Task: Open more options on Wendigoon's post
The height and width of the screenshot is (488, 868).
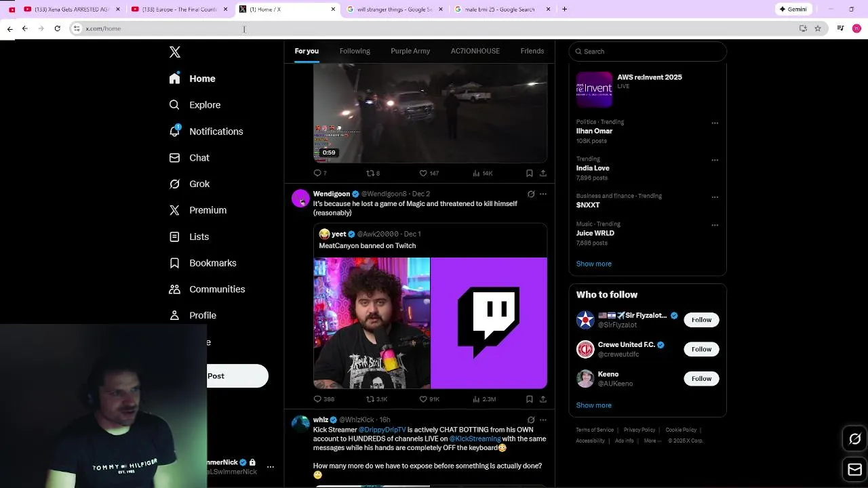Action: (543, 194)
